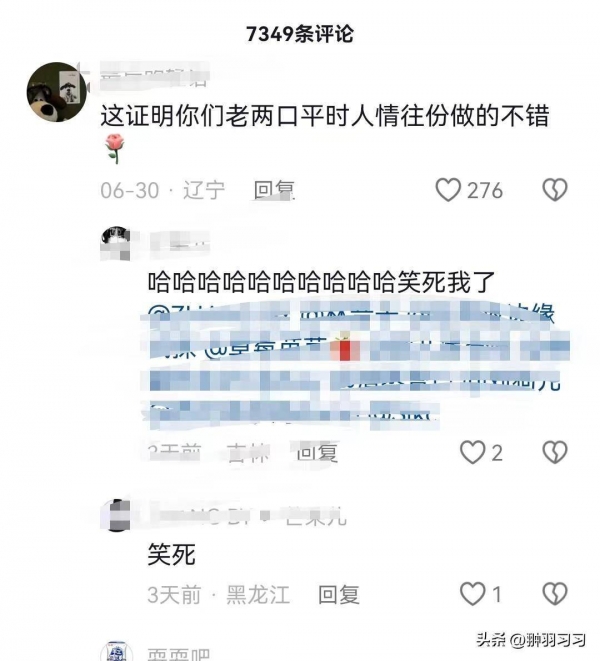600x661 pixels.
Task: Reply to the 3天前 黑龙江 comment
Action: tap(339, 594)
